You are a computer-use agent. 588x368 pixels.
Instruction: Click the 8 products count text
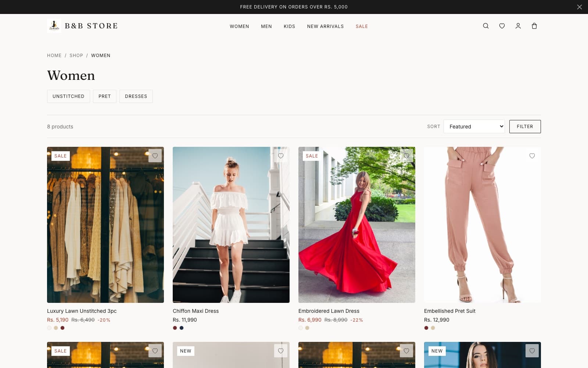pyautogui.click(x=60, y=127)
